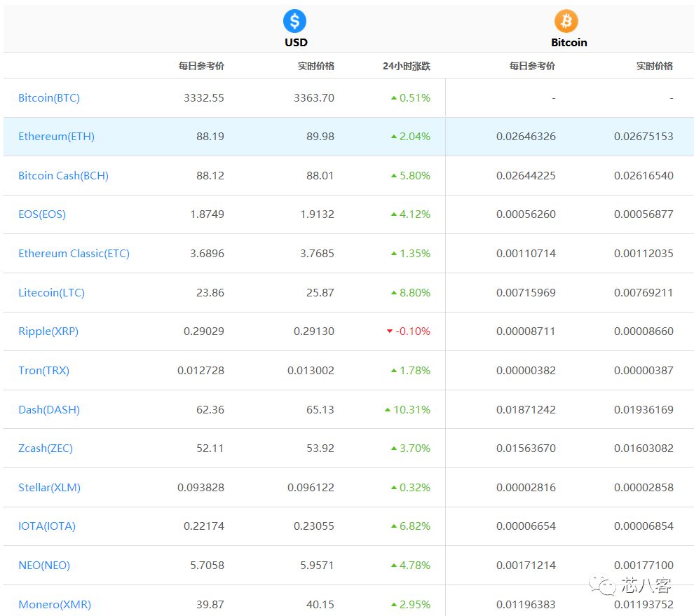Viewport: 694px width, 616px height.
Task: Click NEO change 4.78%
Action: click(411, 565)
